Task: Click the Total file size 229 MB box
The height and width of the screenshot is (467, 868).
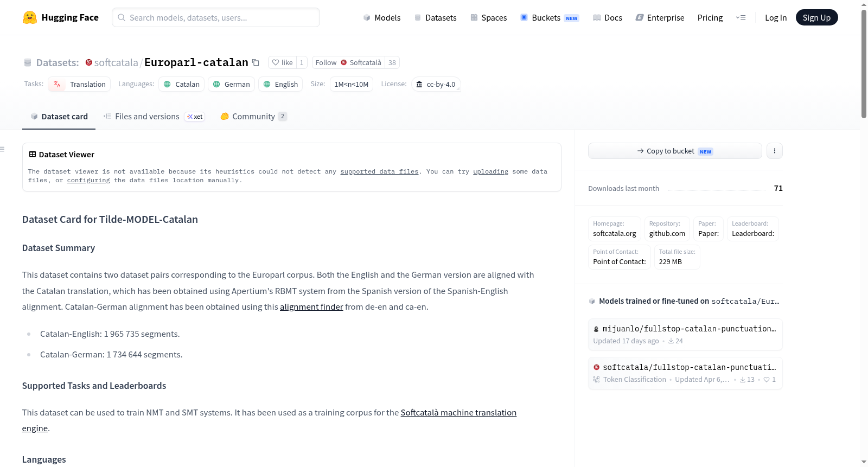Action: 677,257
